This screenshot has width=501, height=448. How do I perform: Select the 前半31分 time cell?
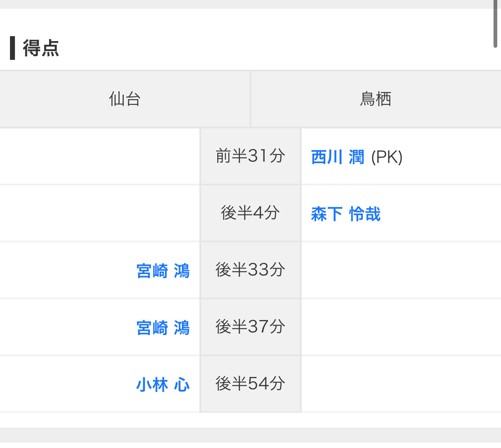click(250, 156)
